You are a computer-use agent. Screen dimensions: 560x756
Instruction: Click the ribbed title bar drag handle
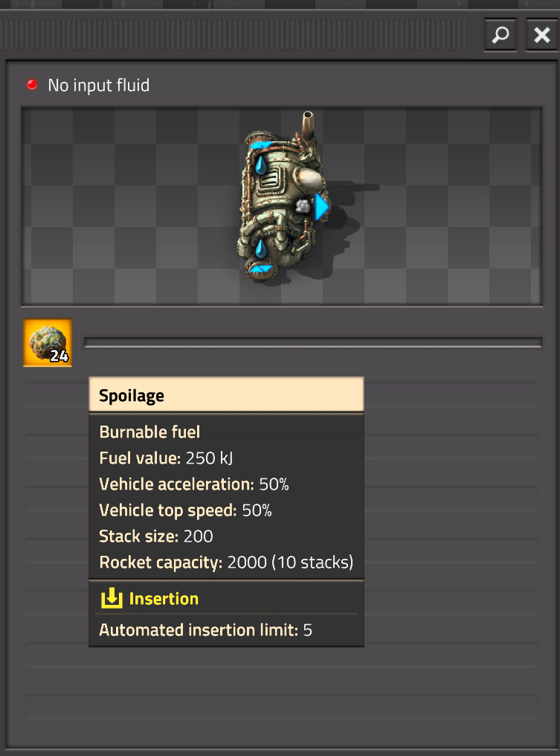pyautogui.click(x=233, y=35)
